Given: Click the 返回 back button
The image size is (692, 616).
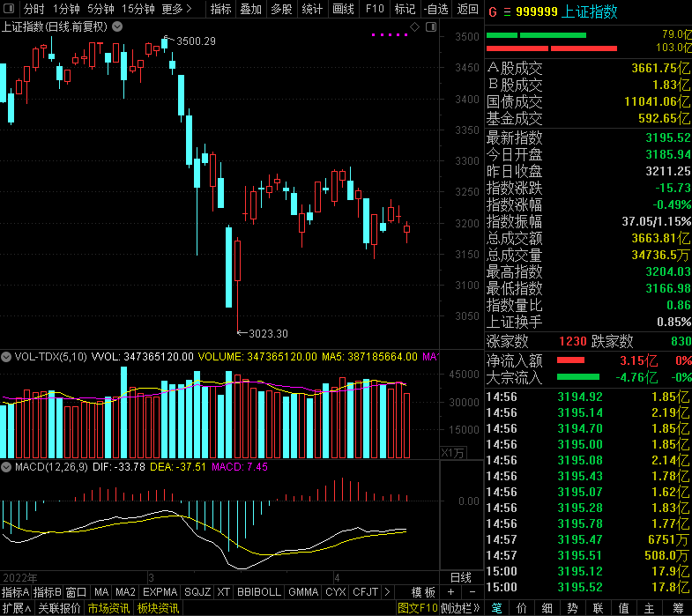Looking at the screenshot, I should pos(467,9).
